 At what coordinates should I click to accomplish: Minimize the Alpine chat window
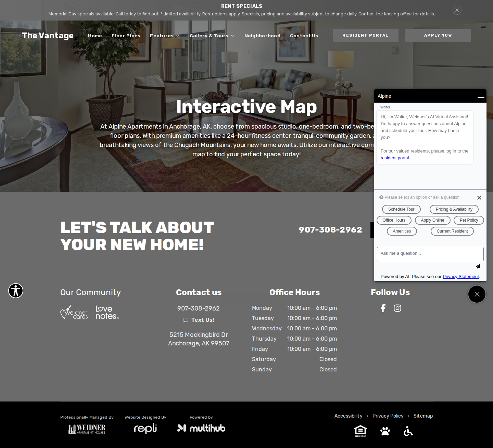[481, 97]
